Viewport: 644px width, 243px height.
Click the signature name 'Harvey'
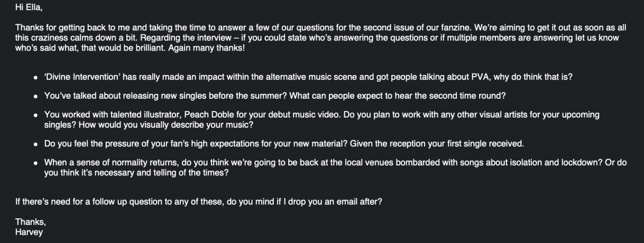click(28, 232)
